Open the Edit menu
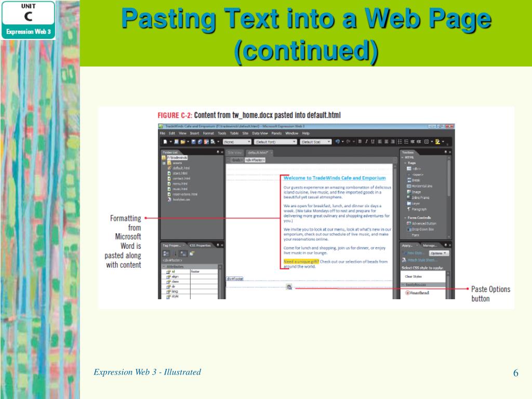The image size is (532, 399). pyautogui.click(x=172, y=134)
